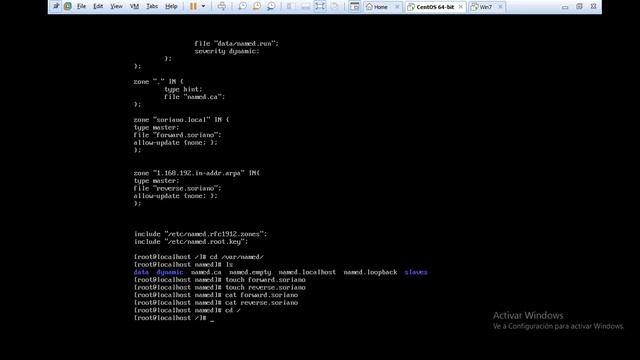Image resolution: width=640 pixels, height=360 pixels.
Task: Click the blue 'data' directory name
Action: (141, 272)
